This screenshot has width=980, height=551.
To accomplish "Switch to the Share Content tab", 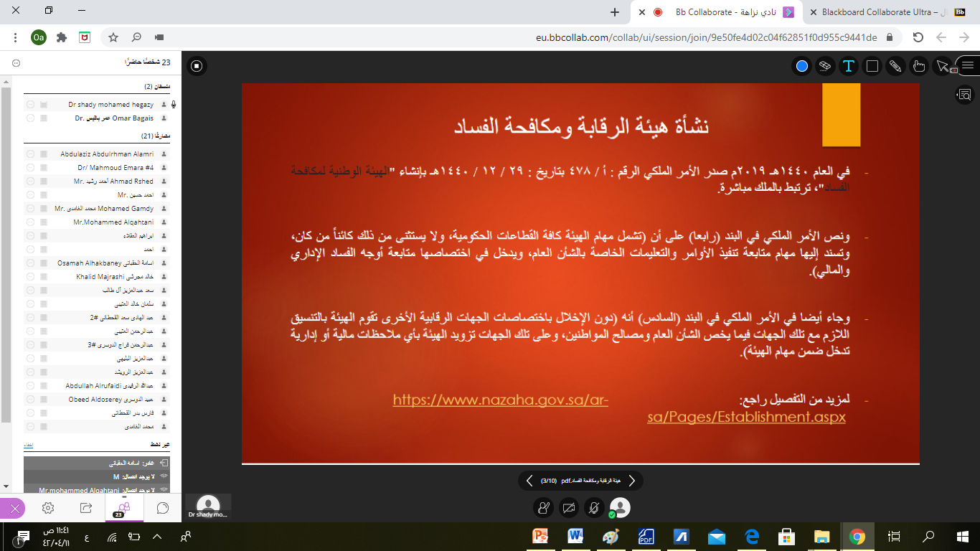I will tap(85, 508).
